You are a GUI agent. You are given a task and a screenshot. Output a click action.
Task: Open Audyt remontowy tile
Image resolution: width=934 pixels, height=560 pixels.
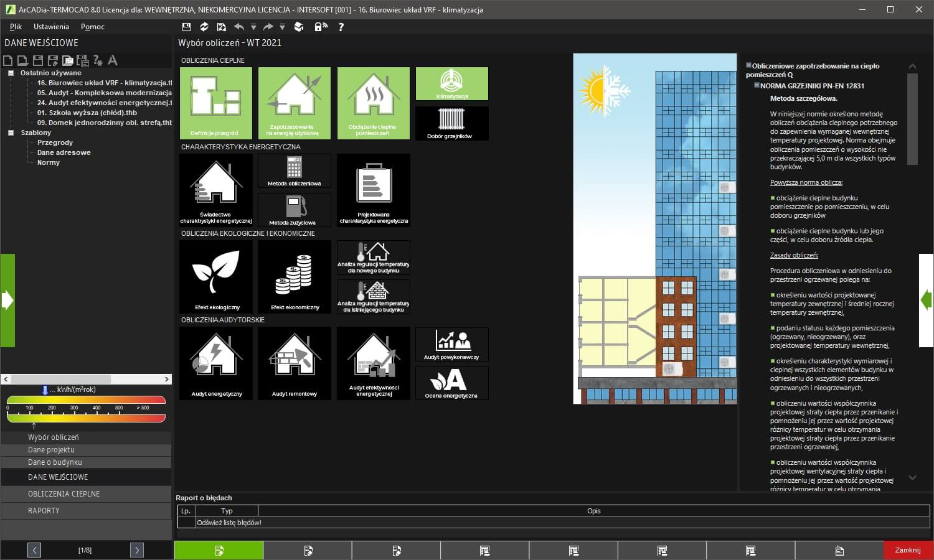click(295, 363)
